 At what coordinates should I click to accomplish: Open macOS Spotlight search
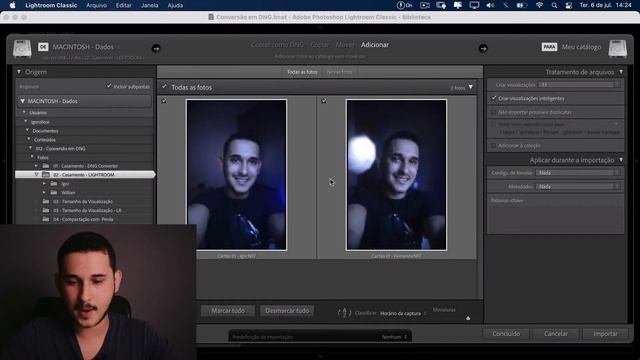point(554,5)
